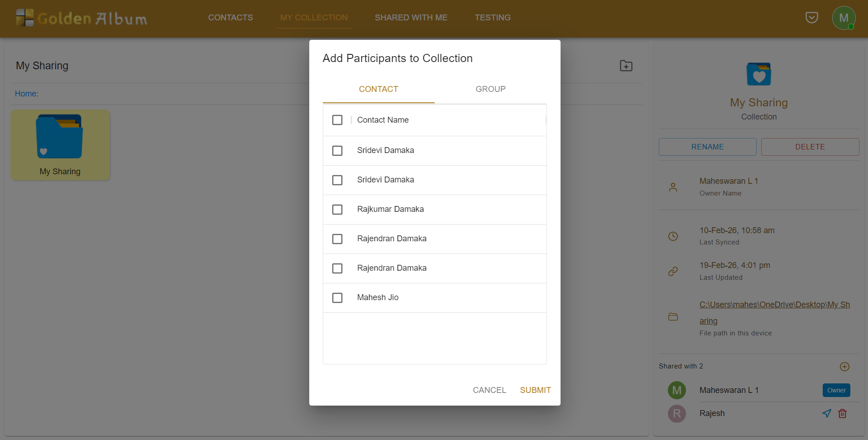The image size is (868, 440).
Task: Open the file path link on this device
Action: click(x=774, y=305)
